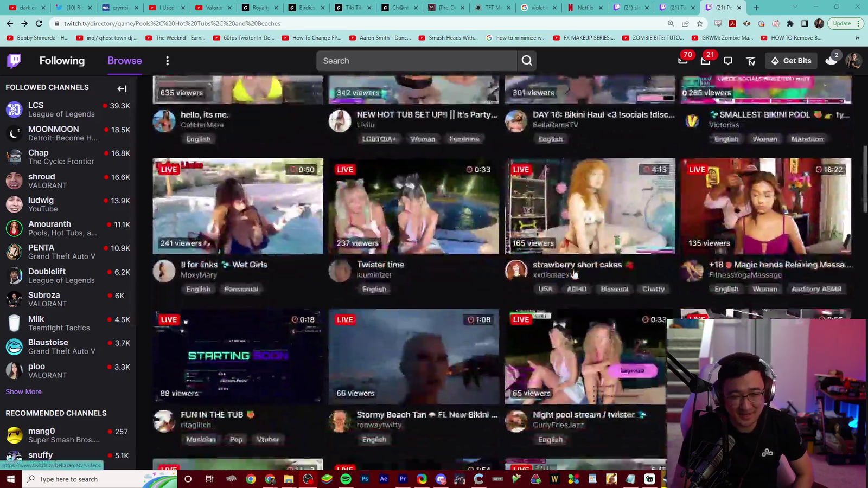Open the Adobe Acrobat extension icon
868x488 pixels.
click(x=732, y=23)
